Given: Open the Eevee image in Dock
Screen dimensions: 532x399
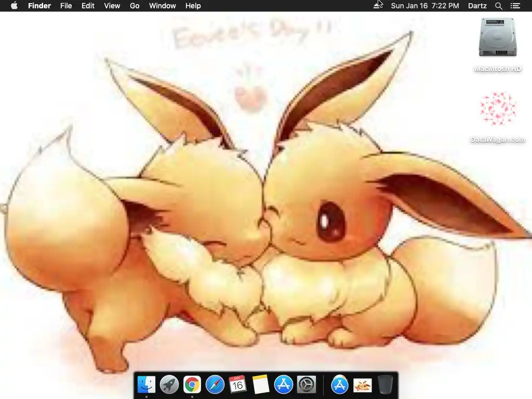Looking at the screenshot, I should [x=362, y=385].
